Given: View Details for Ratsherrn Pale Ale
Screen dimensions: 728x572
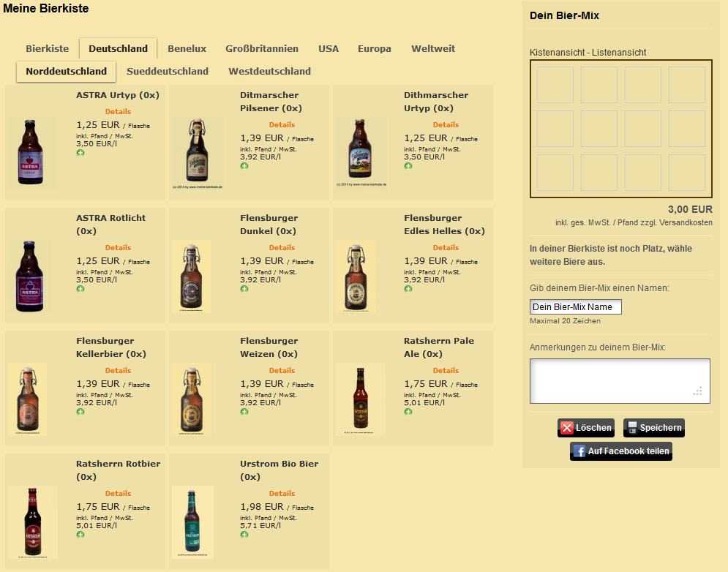Looking at the screenshot, I should click(x=446, y=371).
